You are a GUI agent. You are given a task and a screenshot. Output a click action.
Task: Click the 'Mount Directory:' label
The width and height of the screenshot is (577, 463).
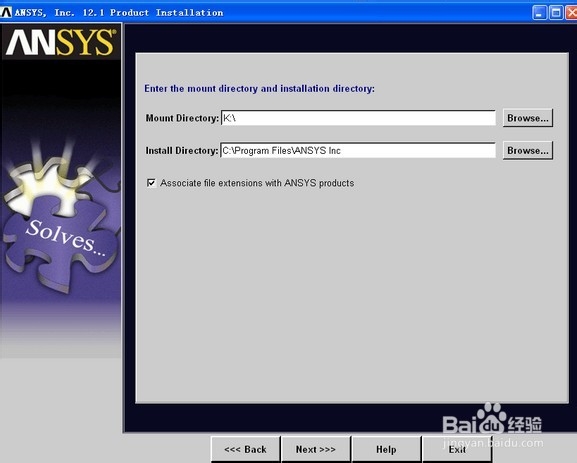click(182, 118)
